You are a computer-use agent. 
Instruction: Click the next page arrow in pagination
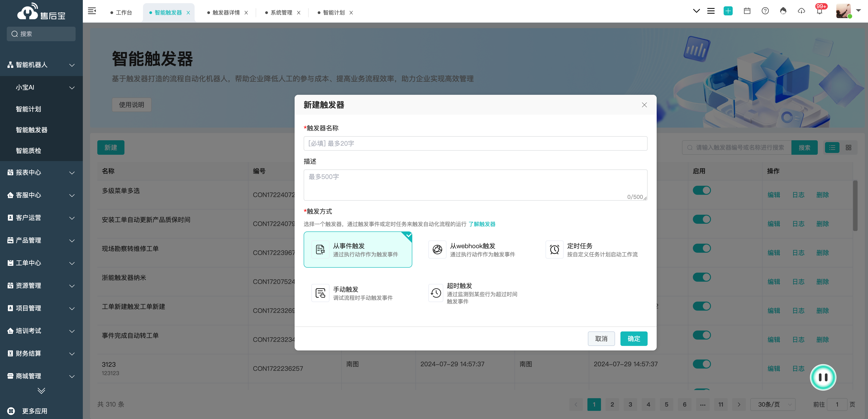pyautogui.click(x=739, y=405)
